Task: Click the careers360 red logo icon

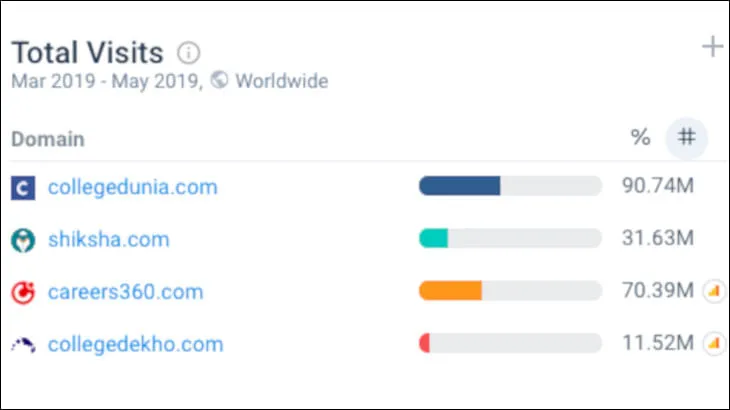Action: [x=22, y=292]
